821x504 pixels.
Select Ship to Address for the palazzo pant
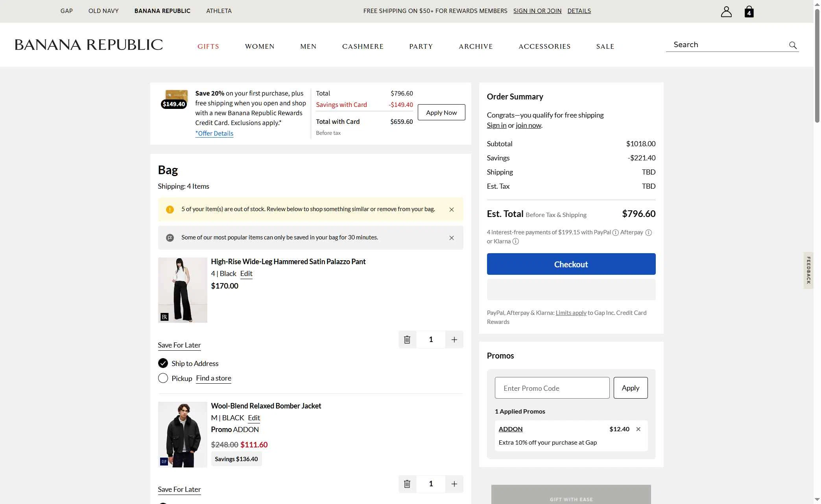coord(163,363)
